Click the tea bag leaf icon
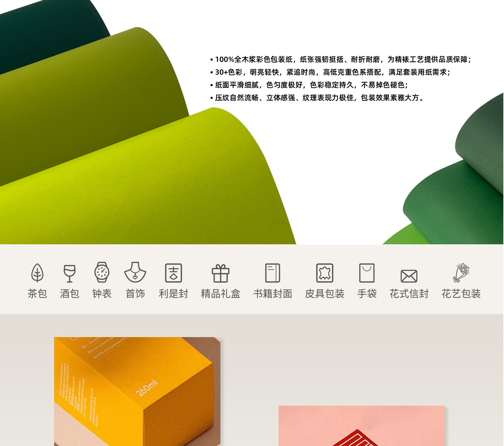 point(37,273)
